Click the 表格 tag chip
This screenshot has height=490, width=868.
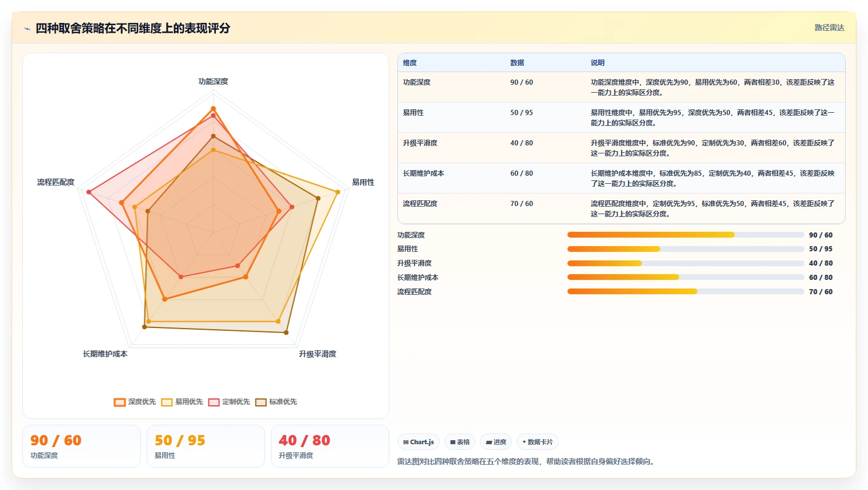[x=460, y=442]
